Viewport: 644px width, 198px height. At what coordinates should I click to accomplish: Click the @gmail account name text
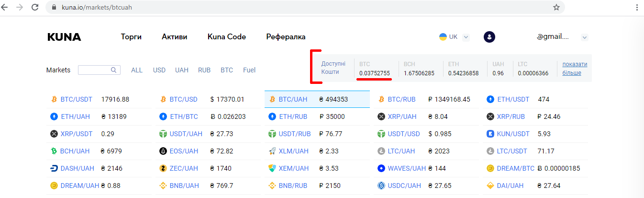coord(553,37)
